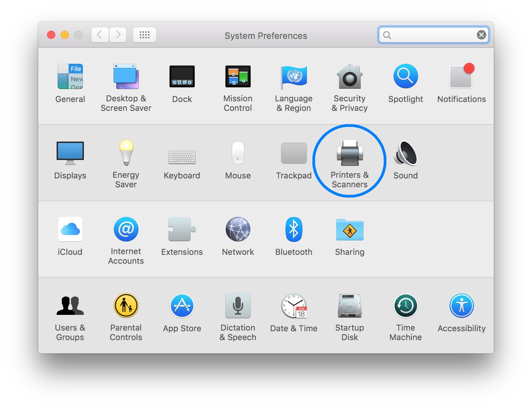Screen dimensions: 532x408
Task: Click the forward navigation arrow
Action: click(x=118, y=35)
